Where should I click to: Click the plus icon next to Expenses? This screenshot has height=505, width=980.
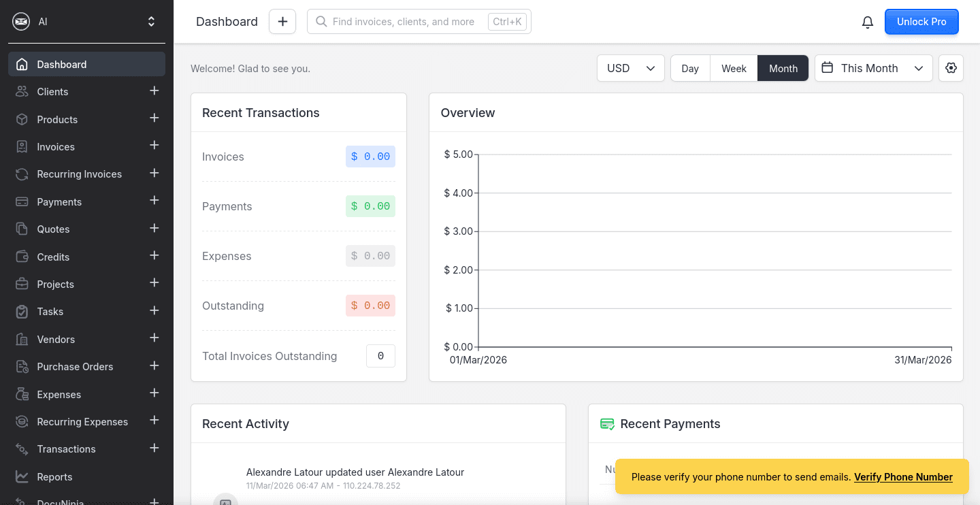[x=154, y=394]
